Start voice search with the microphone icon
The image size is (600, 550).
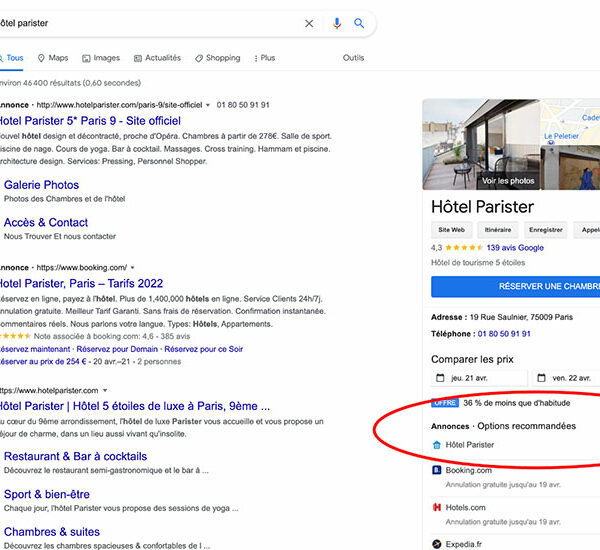click(336, 23)
